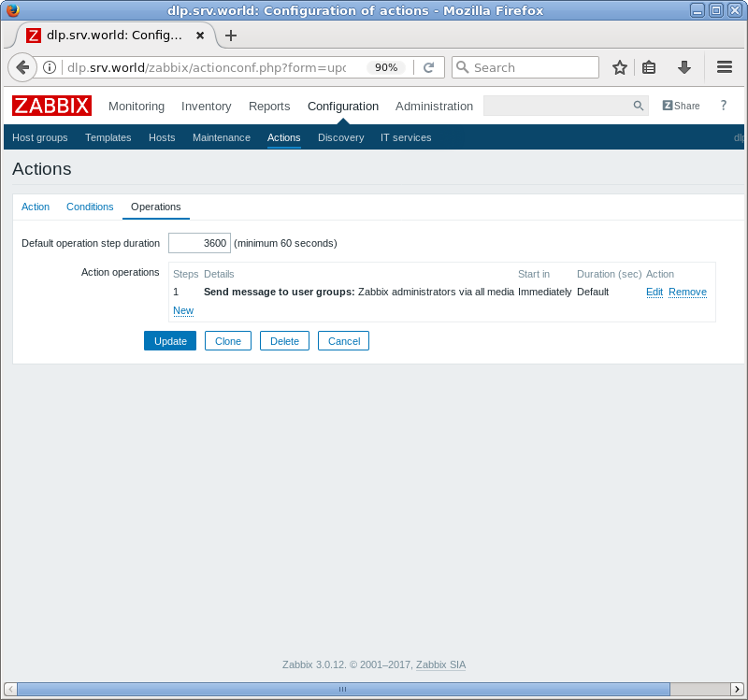
Task: Switch to the Conditions tab
Action: click(90, 207)
